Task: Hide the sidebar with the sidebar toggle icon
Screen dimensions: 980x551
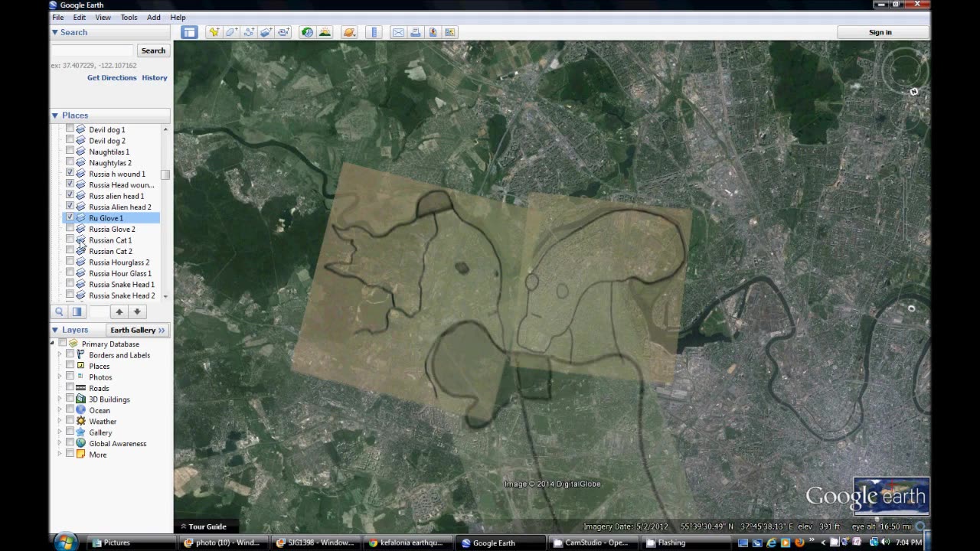Action: click(189, 32)
